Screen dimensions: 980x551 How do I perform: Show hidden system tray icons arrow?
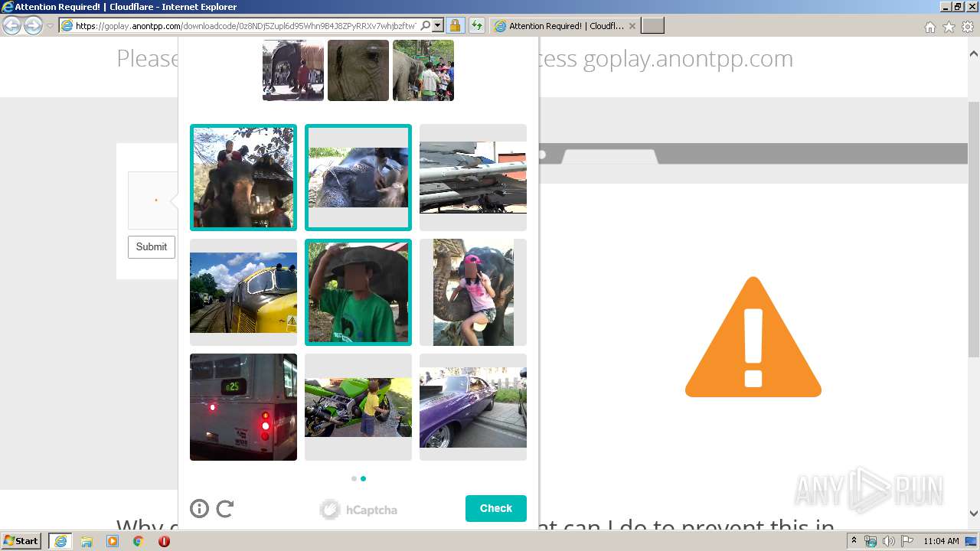[x=854, y=541]
